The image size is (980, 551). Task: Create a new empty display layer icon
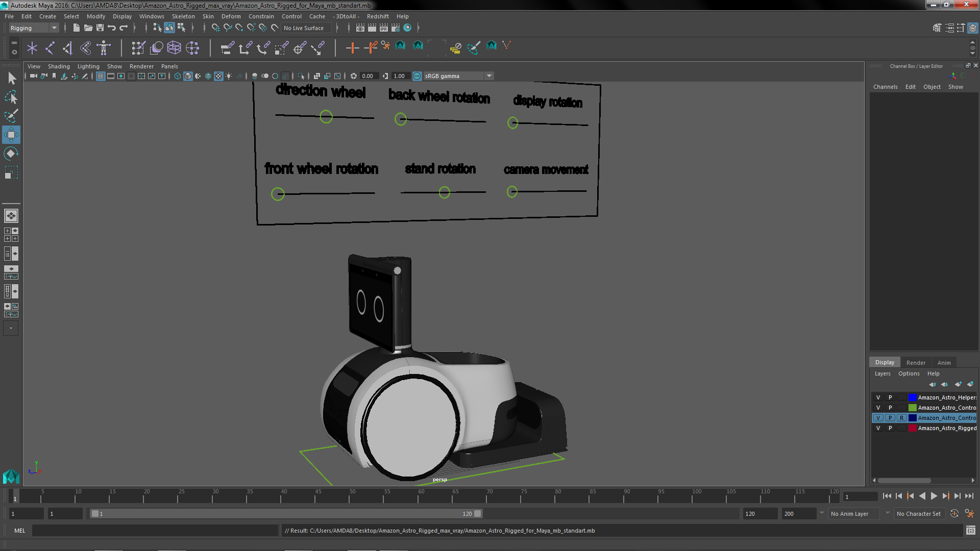click(958, 384)
